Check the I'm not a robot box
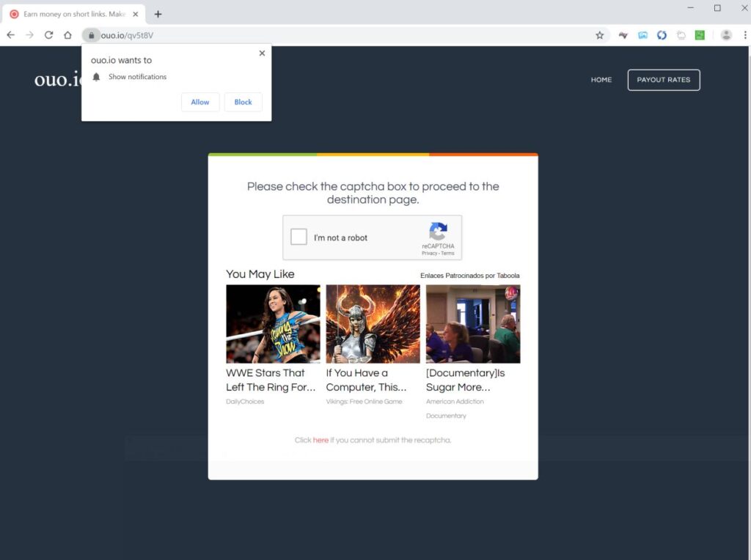The width and height of the screenshot is (751, 560). tap(298, 236)
